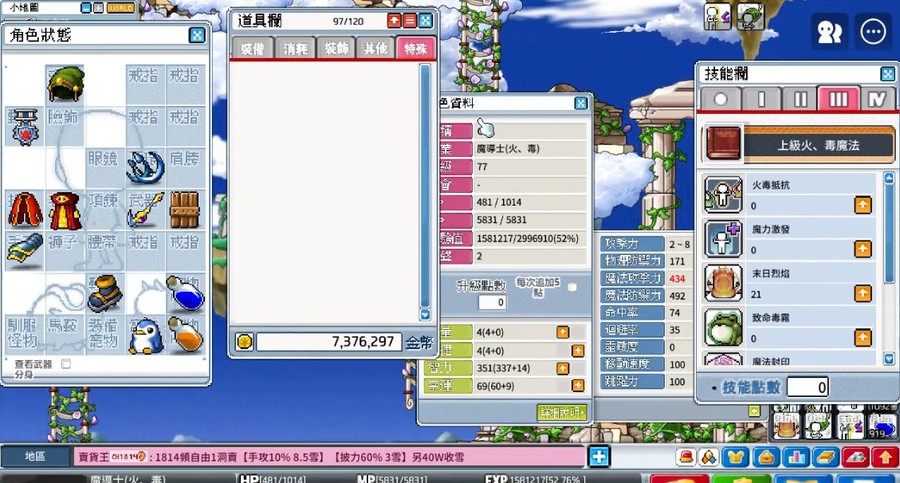Select the blue gloves equipment

25,250
